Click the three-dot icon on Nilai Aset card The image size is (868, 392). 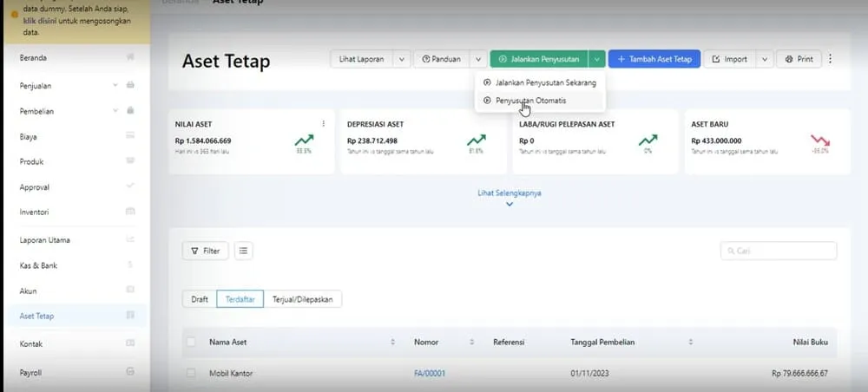coord(324,124)
